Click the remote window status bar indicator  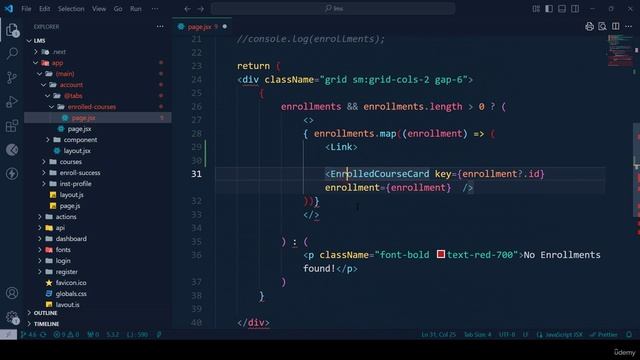(x=8, y=335)
